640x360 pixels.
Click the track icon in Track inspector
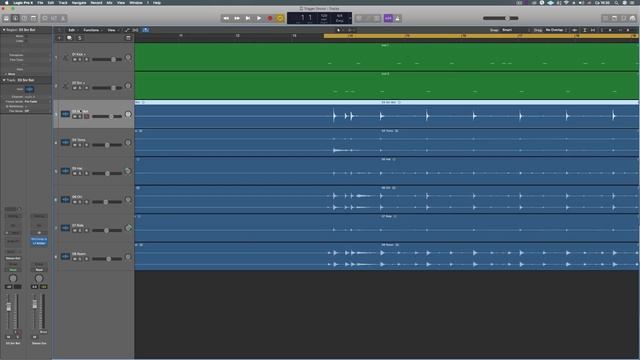click(x=29, y=89)
